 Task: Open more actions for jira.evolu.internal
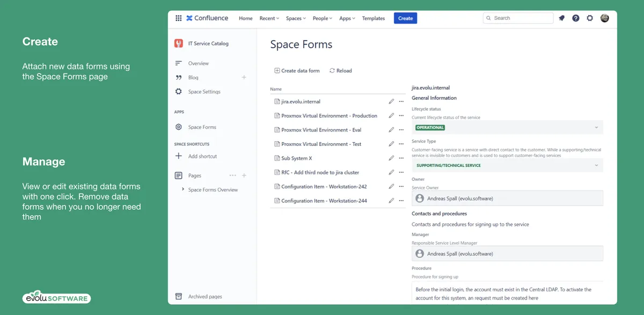(x=401, y=101)
